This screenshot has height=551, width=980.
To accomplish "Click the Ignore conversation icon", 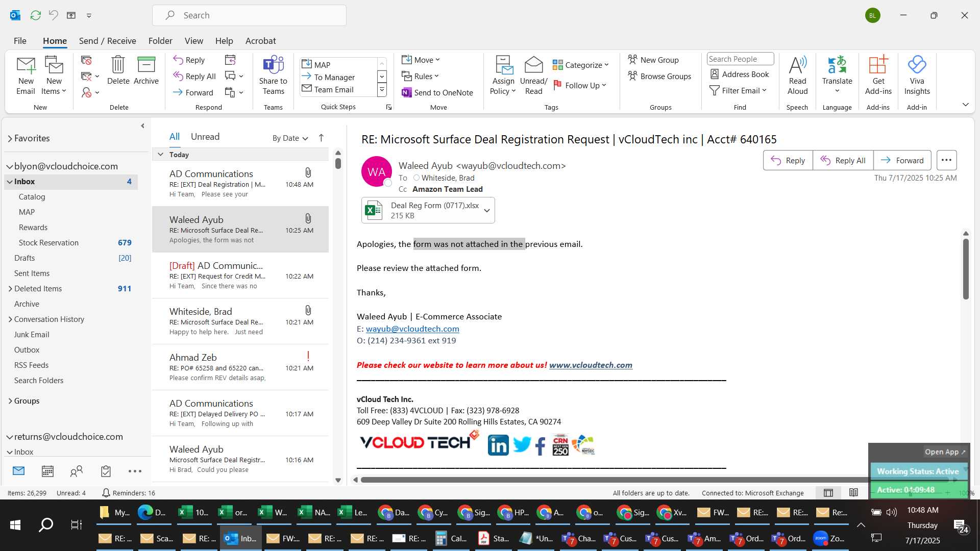I will pyautogui.click(x=86, y=60).
